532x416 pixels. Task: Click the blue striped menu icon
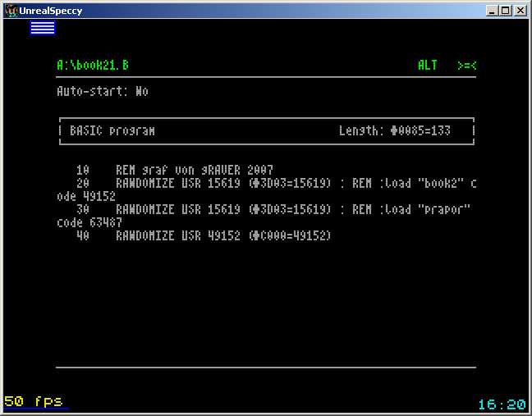tap(43, 28)
